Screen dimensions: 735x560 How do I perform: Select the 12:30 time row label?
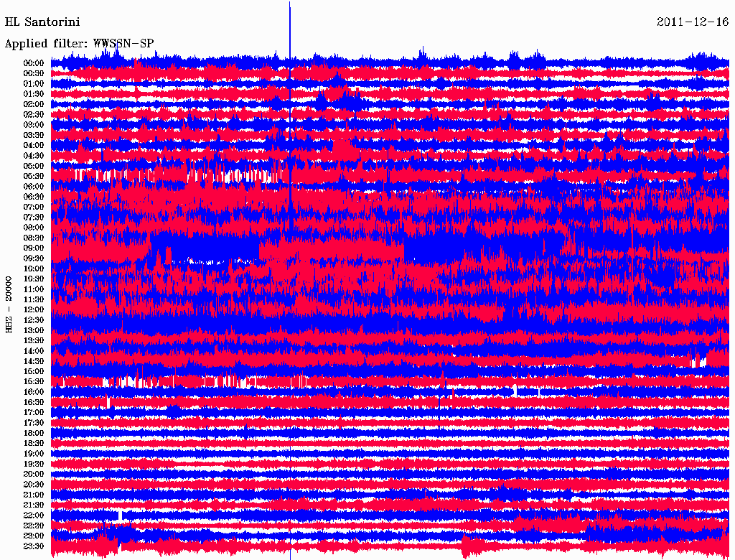(x=34, y=320)
